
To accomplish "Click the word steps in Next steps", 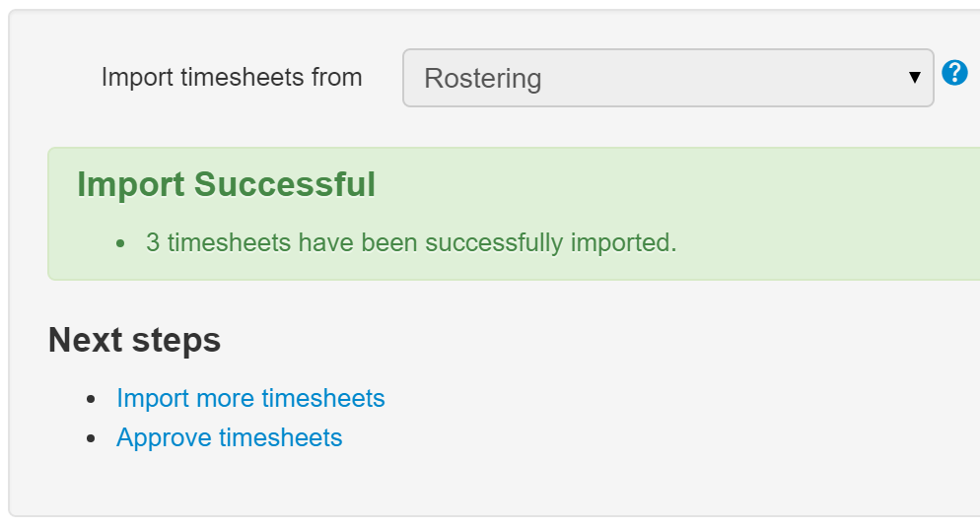I will click(x=176, y=342).
